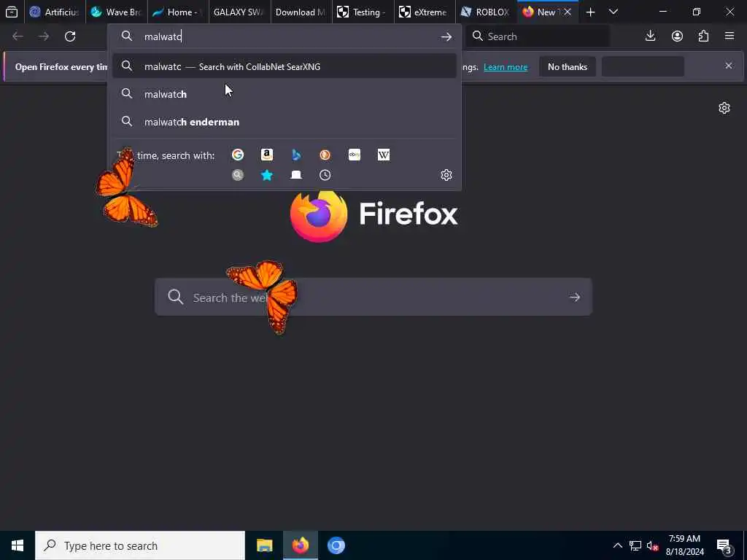The height and width of the screenshot is (560, 747).
Task: Switch to the Testing tab
Action: point(363,12)
